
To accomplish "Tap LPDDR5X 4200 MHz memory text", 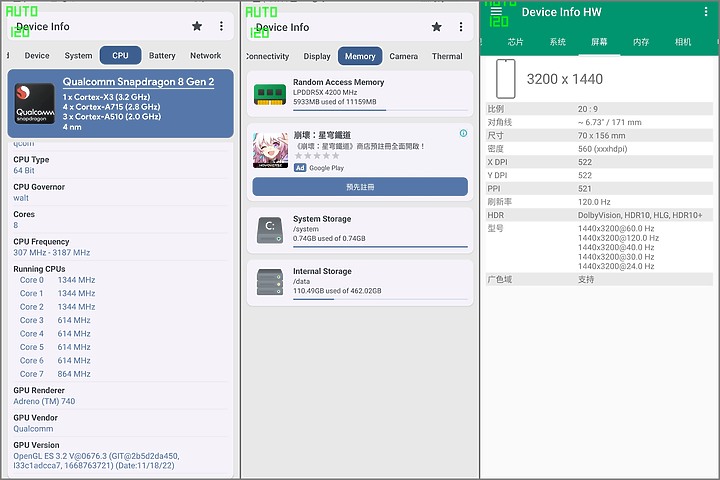I will coord(325,92).
